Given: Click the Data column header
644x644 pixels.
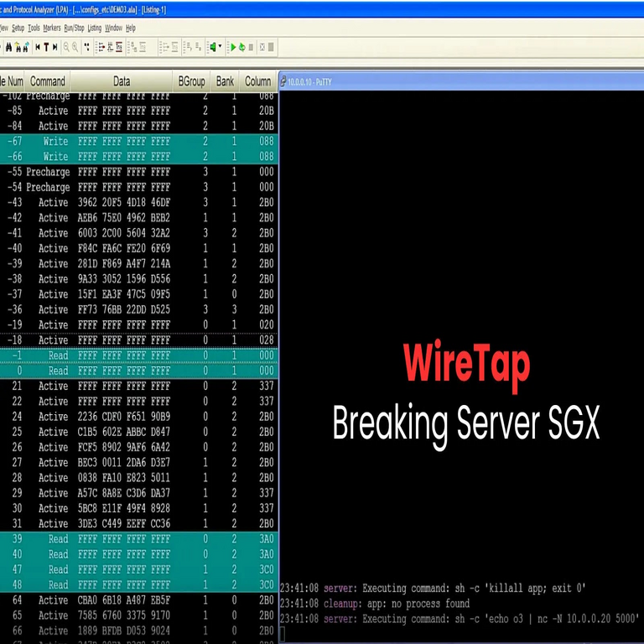Looking at the screenshot, I should [x=122, y=81].
